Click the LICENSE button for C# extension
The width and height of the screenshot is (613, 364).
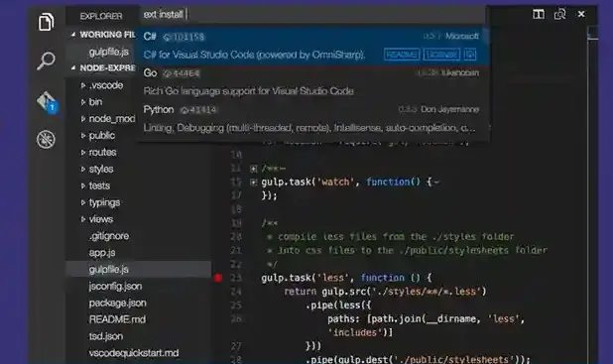point(441,55)
